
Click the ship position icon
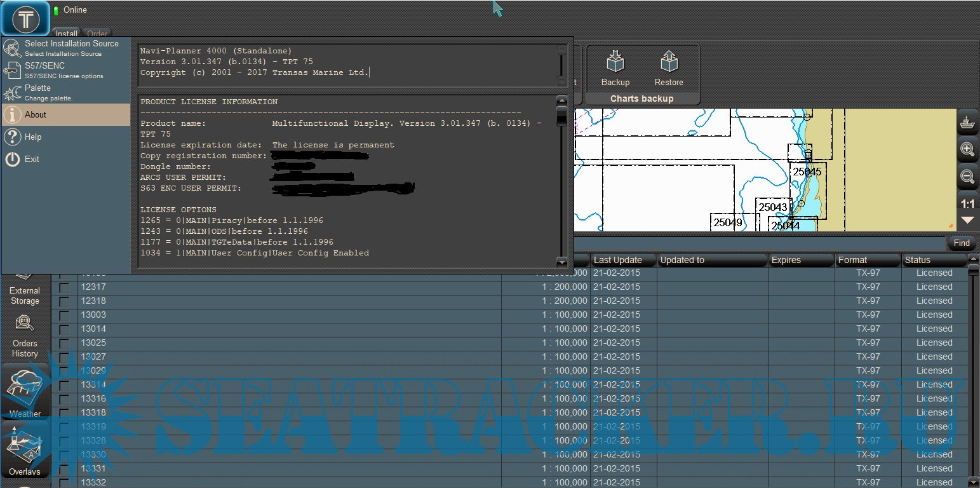(x=967, y=122)
